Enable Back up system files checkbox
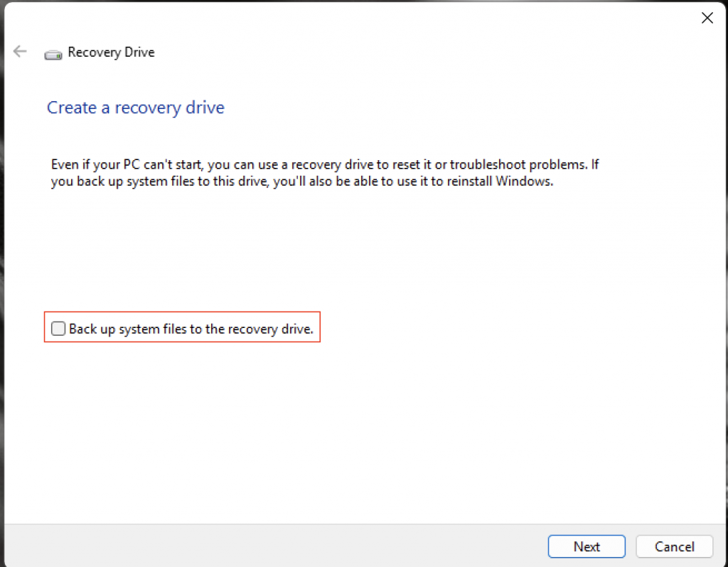This screenshot has height=567, width=728. (58, 329)
